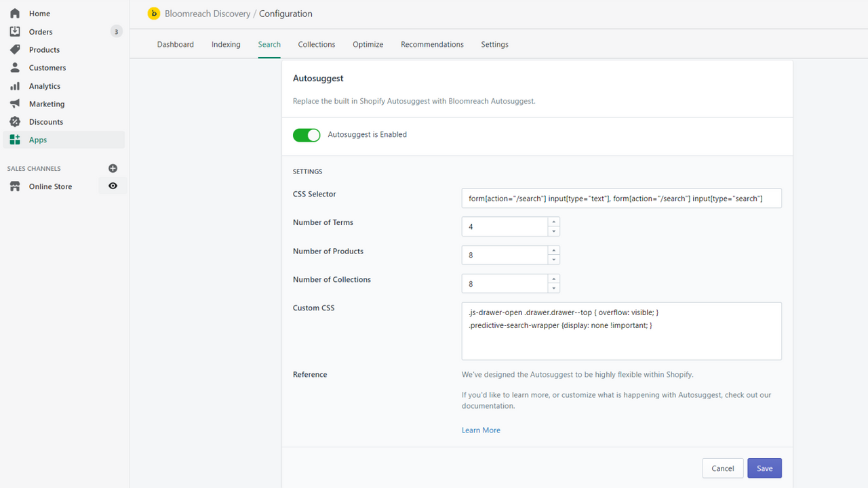The width and height of the screenshot is (868, 488).
Task: Open the Analytics section
Action: (x=14, y=85)
